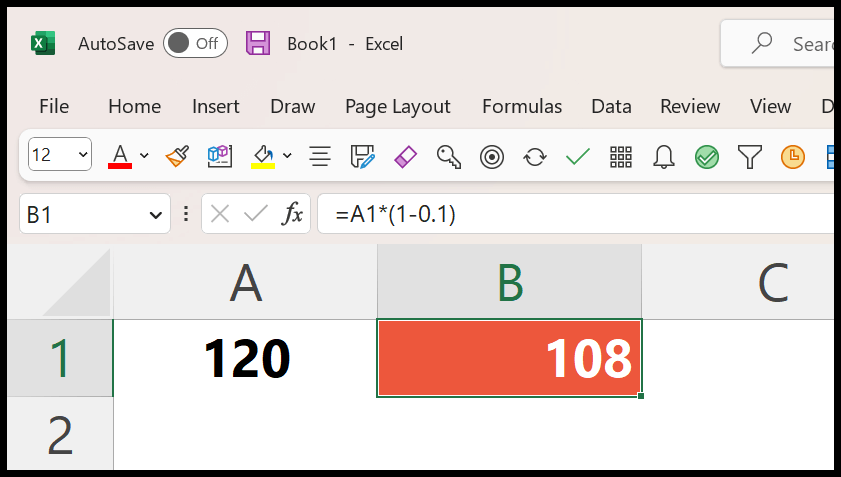This screenshot has height=477, width=841.
Task: Click the funnel filter icon
Action: 750,157
